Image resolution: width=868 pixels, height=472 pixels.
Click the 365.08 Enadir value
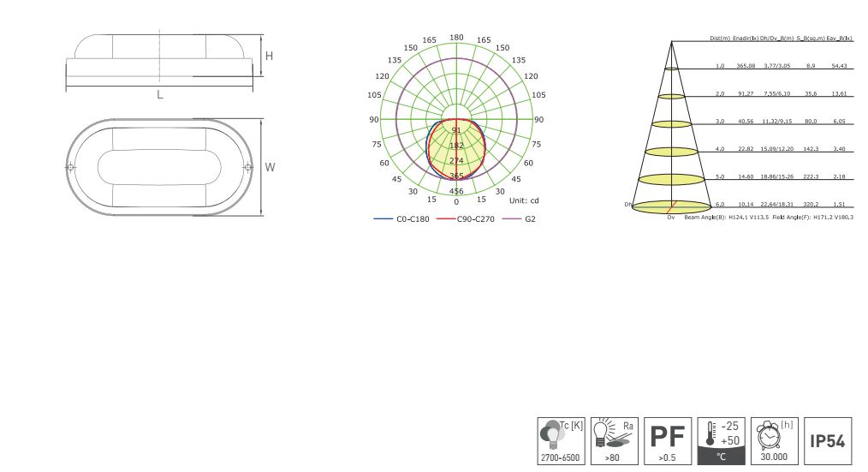click(x=746, y=66)
